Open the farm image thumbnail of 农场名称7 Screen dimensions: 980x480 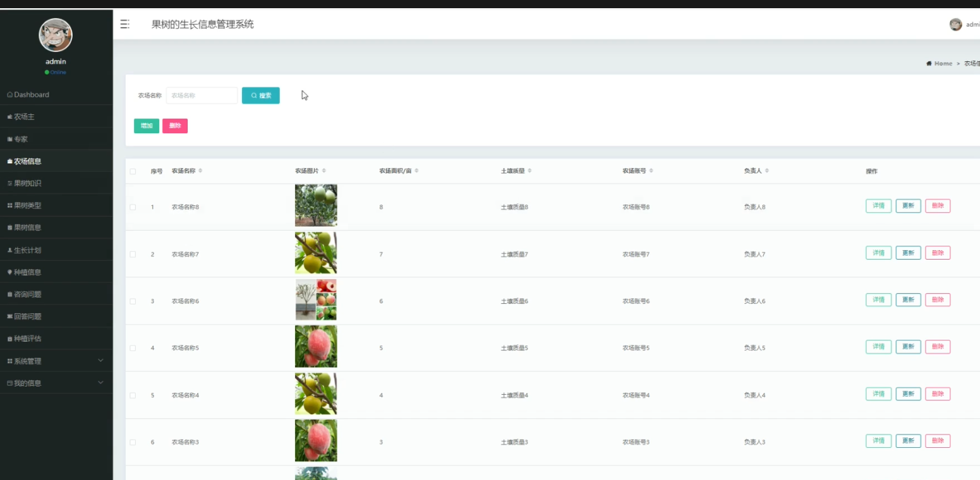pos(316,253)
